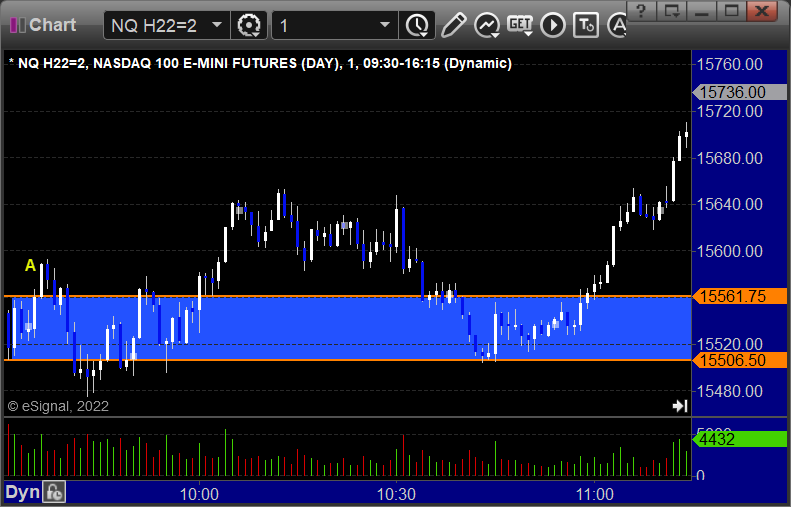This screenshot has width=791, height=507.
Task: Click the 15760.00 price axis label
Action: pyautogui.click(x=729, y=65)
